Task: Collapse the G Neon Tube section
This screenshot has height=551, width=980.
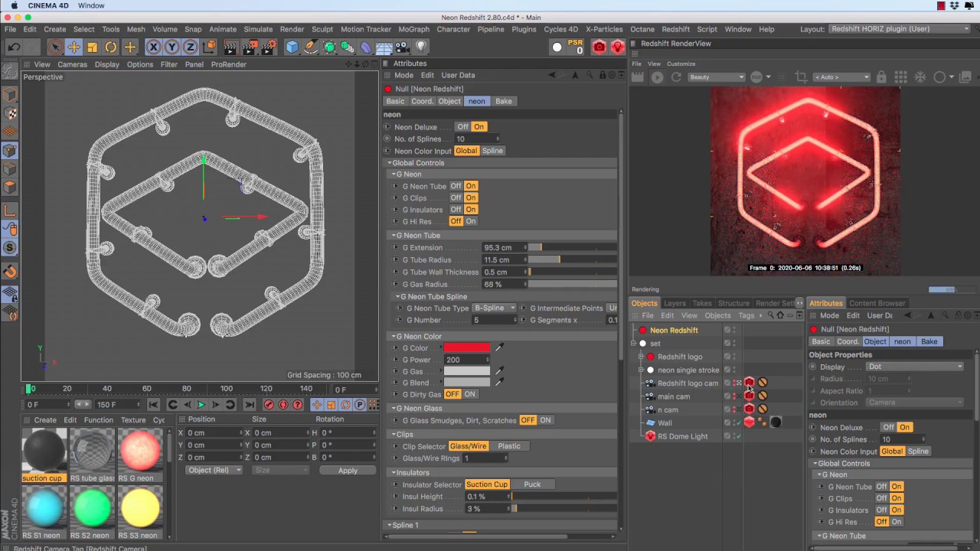Action: 394,236
